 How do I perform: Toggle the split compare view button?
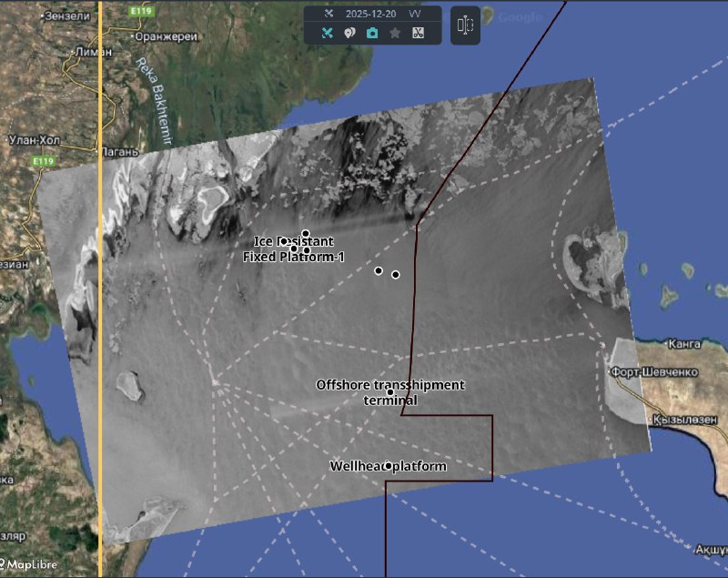pos(465,25)
